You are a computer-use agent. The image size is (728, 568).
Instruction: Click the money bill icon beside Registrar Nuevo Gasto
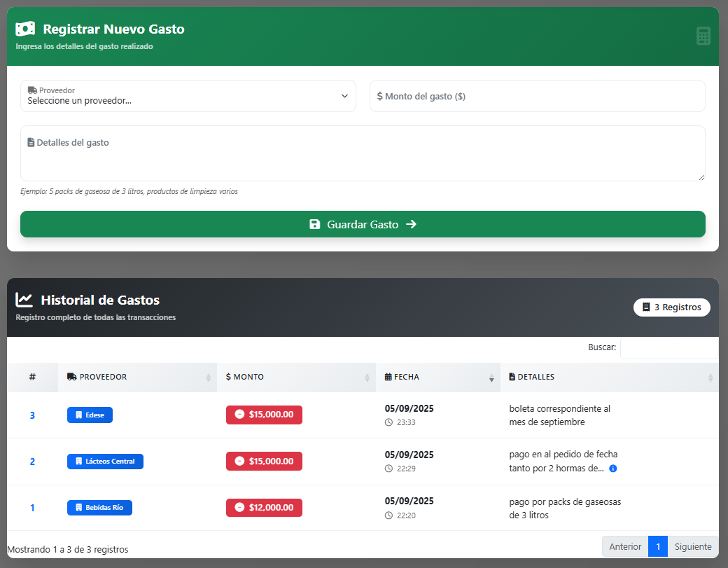click(x=25, y=29)
